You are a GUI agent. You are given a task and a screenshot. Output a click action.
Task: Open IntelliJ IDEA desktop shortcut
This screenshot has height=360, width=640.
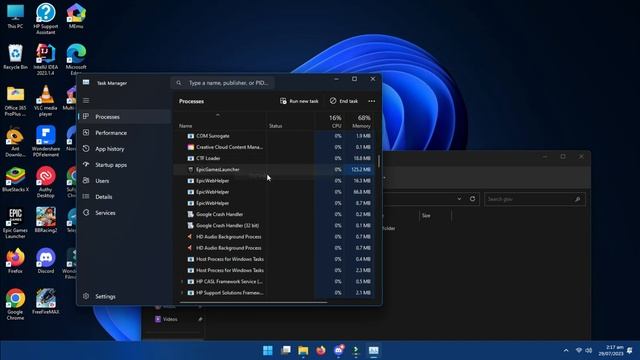46,60
